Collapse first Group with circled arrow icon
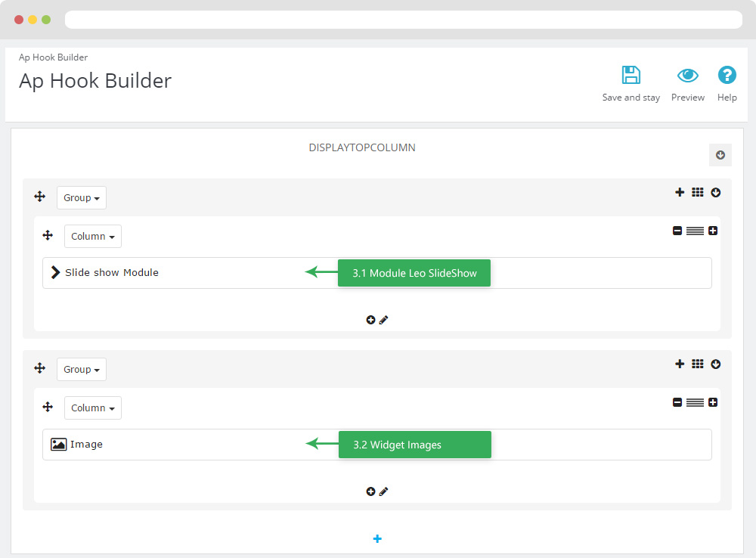Viewport: 756px width, 558px height. 716,193
